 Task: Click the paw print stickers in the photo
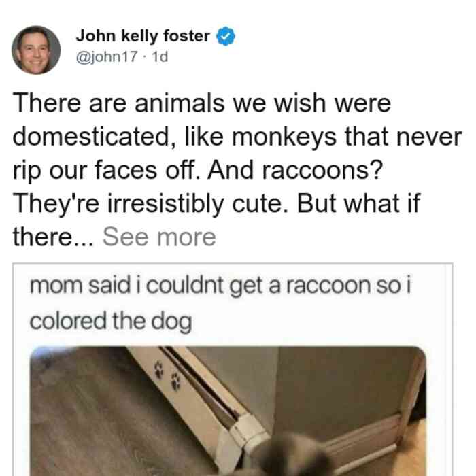pos(167,375)
